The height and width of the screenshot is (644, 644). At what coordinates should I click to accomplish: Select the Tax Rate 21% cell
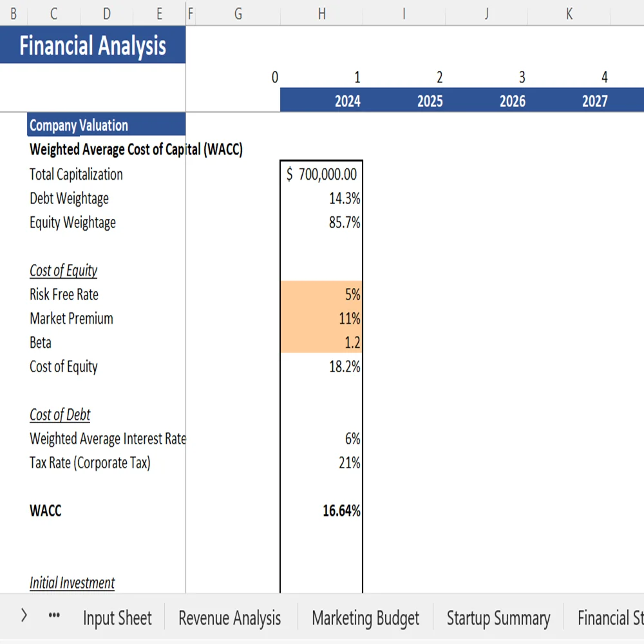(x=322, y=462)
